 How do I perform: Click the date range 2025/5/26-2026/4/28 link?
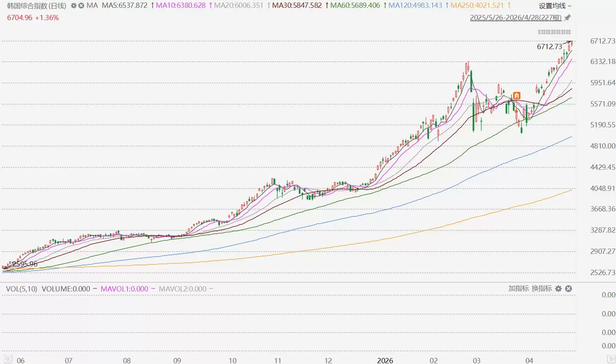pyautogui.click(x=515, y=18)
